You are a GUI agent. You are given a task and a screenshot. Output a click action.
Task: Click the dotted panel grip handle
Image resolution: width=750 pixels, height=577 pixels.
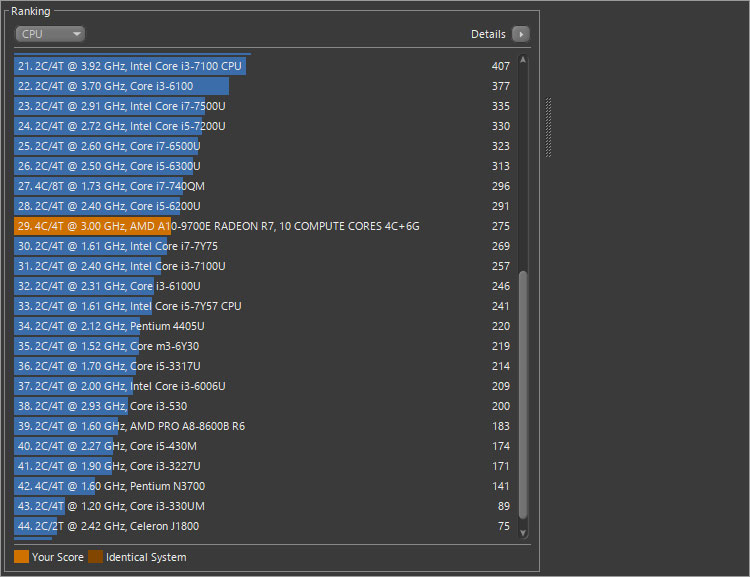[548, 127]
